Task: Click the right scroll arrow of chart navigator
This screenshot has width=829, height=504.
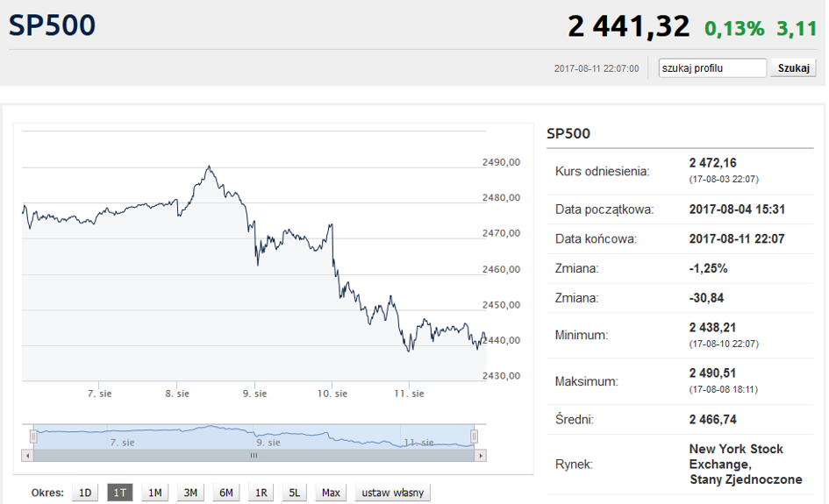Action: (480, 456)
